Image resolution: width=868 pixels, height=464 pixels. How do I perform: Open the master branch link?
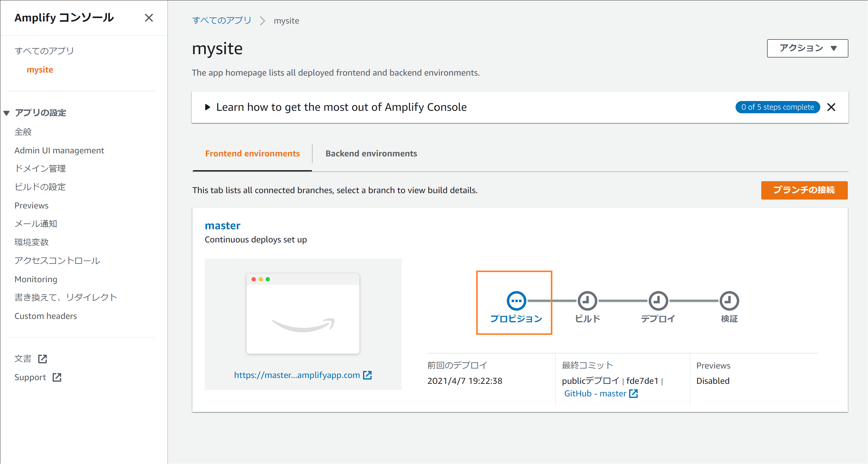click(x=222, y=225)
